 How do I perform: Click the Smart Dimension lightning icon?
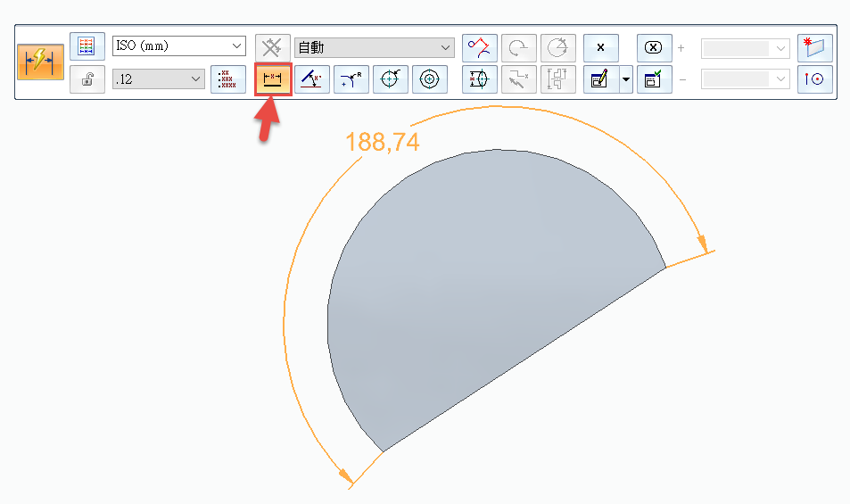pos(41,62)
